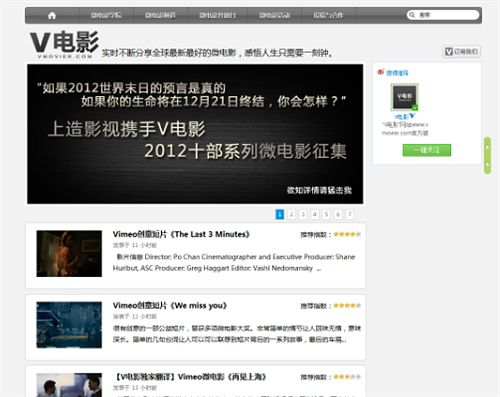Click the 2012 微电影征集 banner
The height and width of the screenshot is (397, 500).
coord(195,134)
